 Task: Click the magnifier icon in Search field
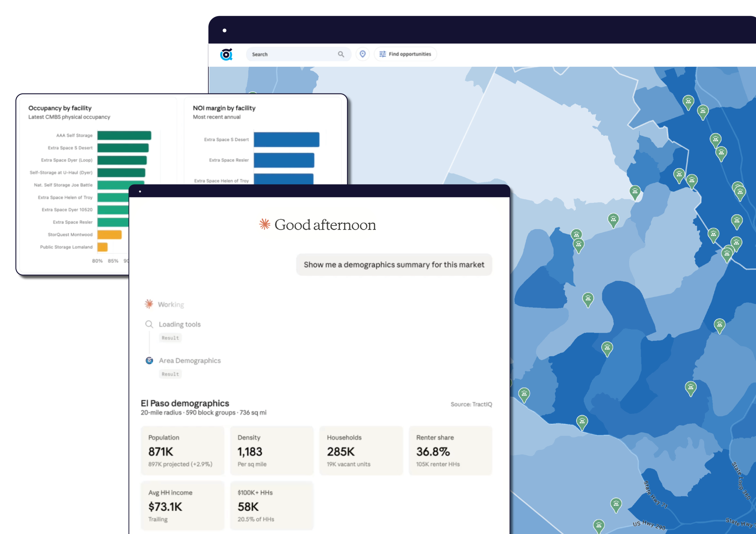coord(341,54)
